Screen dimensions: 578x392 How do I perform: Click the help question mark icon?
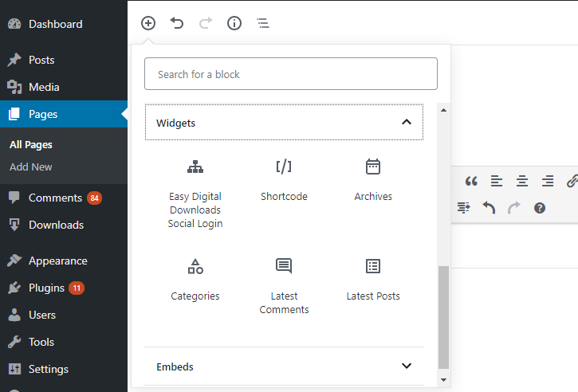pos(540,208)
